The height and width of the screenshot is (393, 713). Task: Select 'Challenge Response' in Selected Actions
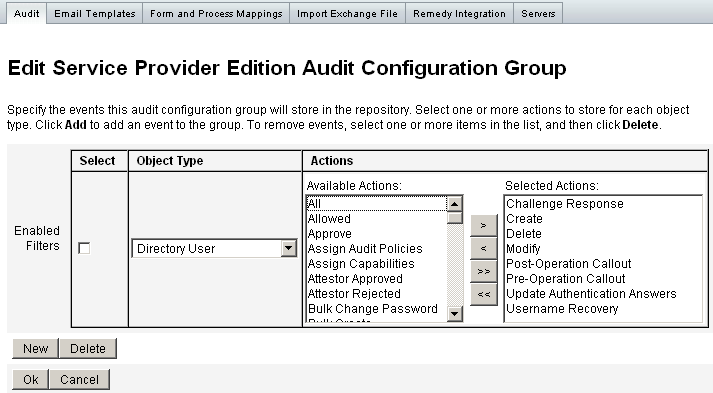(603, 204)
